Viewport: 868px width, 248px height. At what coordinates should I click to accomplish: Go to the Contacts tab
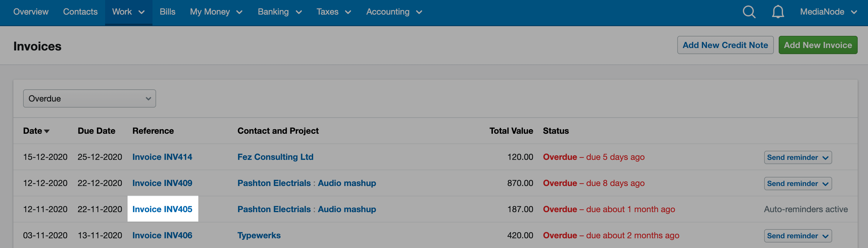click(80, 12)
